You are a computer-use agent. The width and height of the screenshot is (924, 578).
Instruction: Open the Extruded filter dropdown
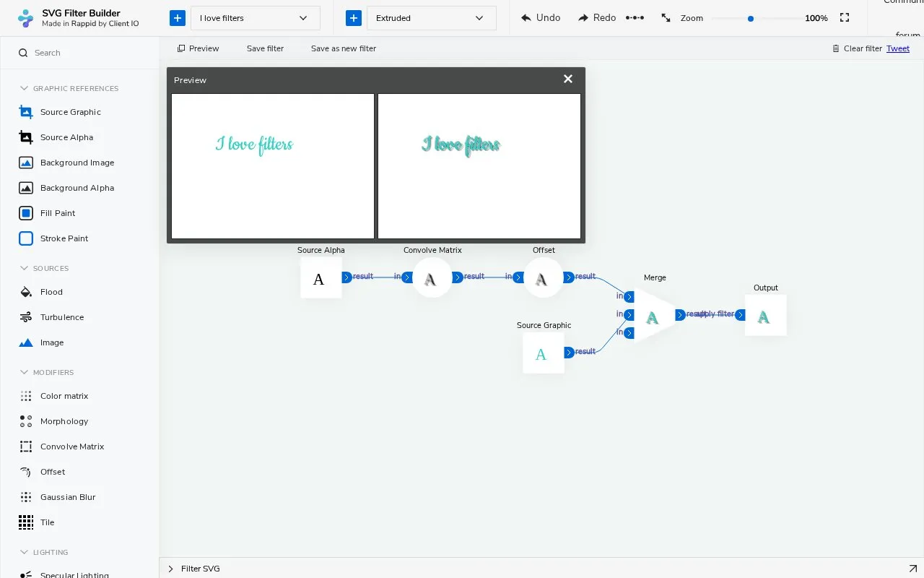coord(432,18)
